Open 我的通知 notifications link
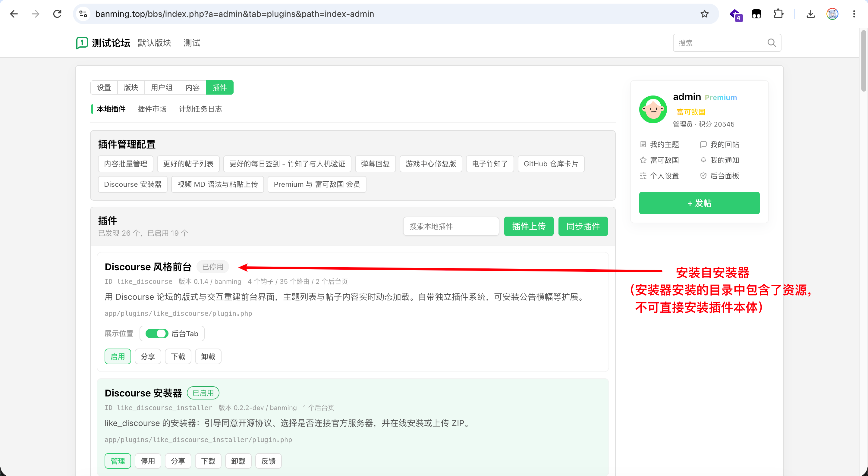The width and height of the screenshot is (868, 476). coord(719,160)
